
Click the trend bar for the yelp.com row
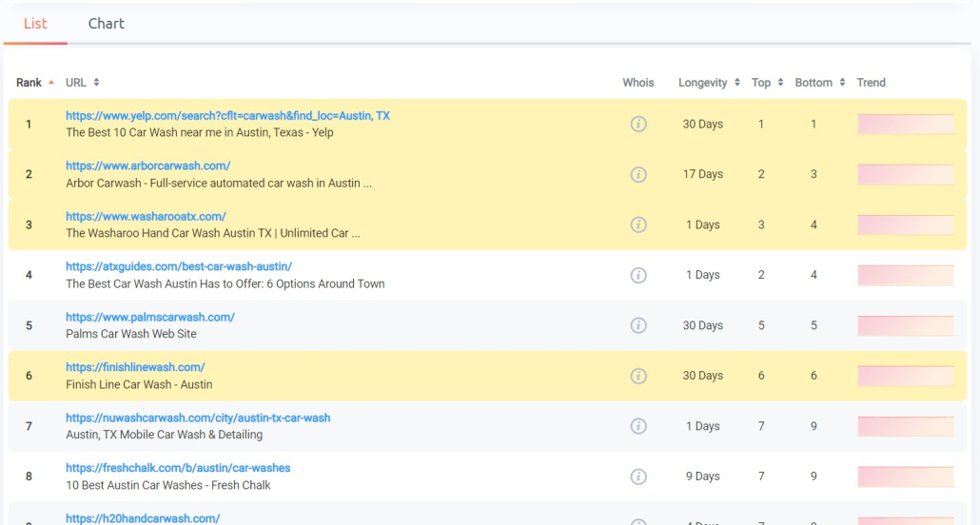click(906, 124)
